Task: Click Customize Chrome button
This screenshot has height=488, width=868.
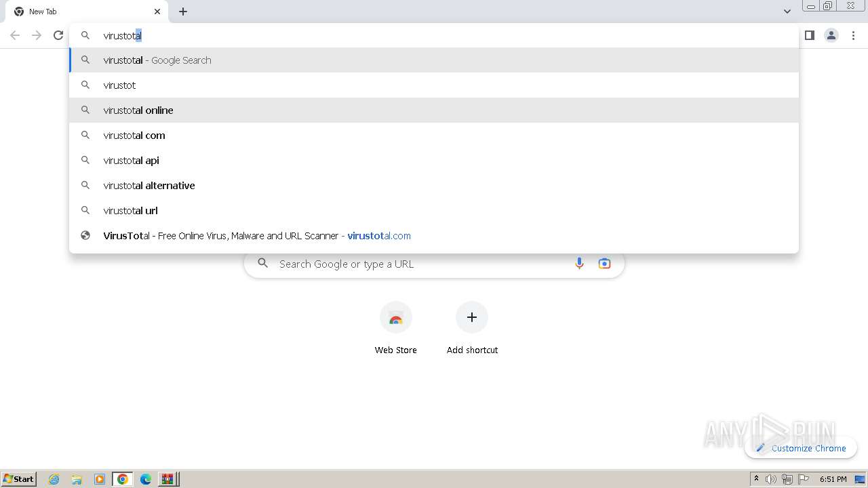Action: pos(801,448)
